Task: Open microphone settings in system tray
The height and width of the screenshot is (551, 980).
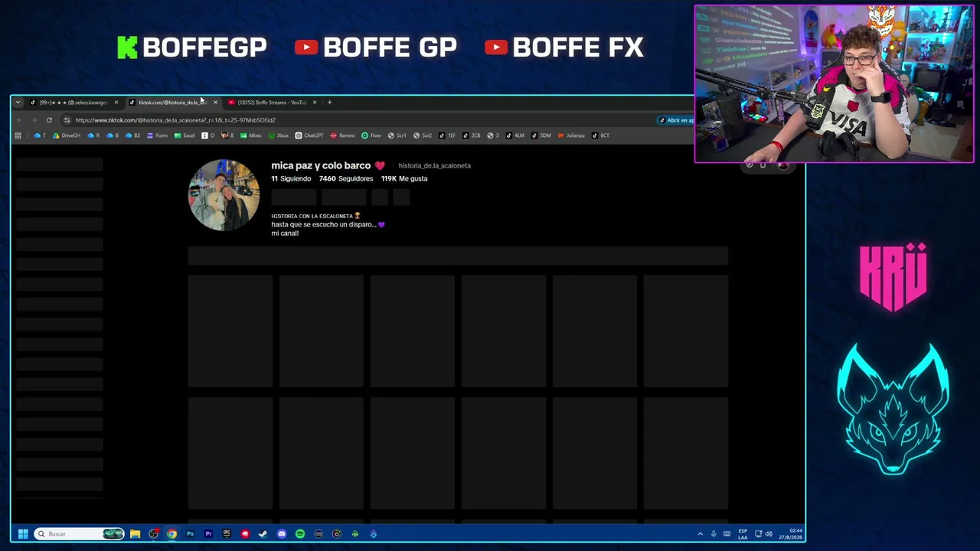Action: [x=714, y=534]
